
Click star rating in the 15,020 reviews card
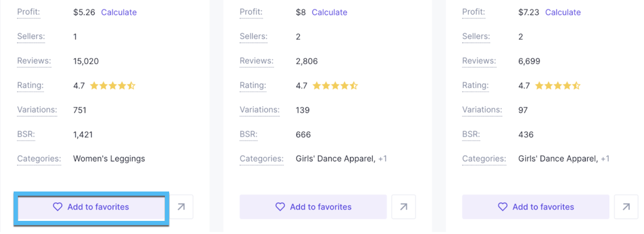(113, 86)
